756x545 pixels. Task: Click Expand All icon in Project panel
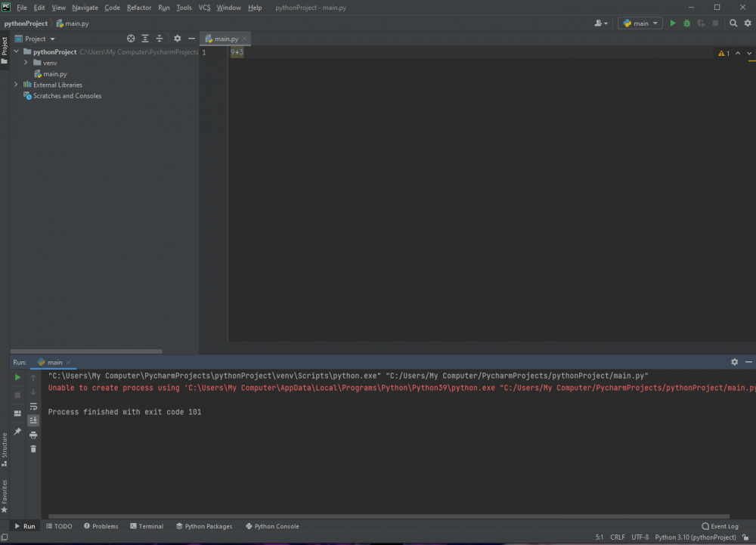[x=145, y=39]
